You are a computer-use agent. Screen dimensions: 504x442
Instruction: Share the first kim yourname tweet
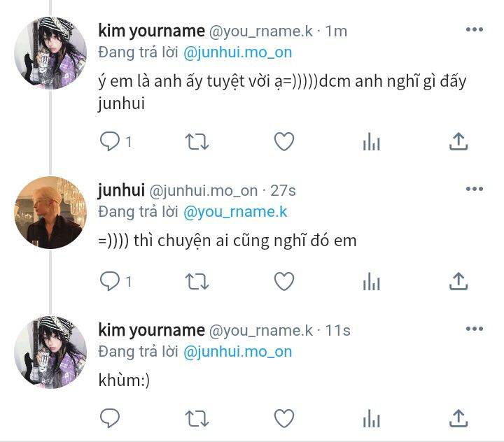[458, 141]
